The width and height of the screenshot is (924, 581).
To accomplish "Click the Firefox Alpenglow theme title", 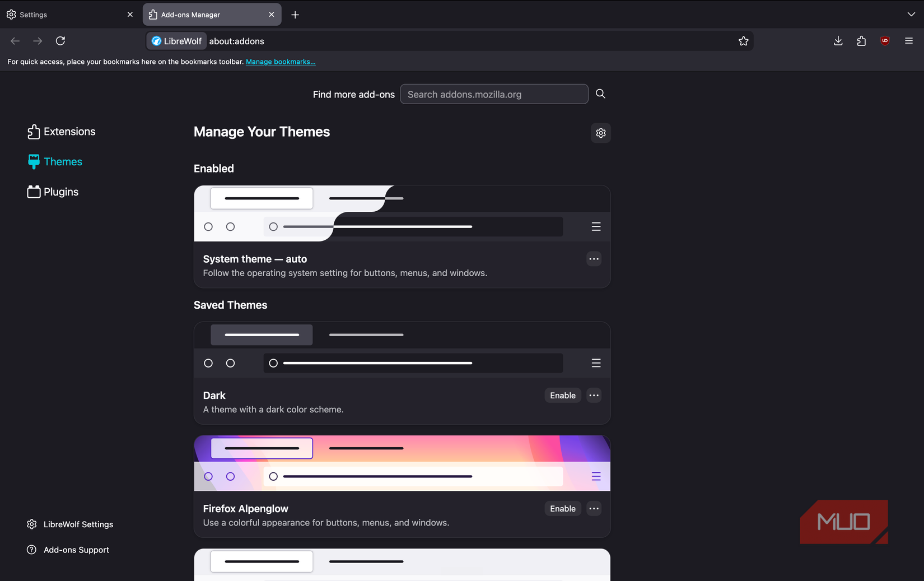I will (x=245, y=509).
